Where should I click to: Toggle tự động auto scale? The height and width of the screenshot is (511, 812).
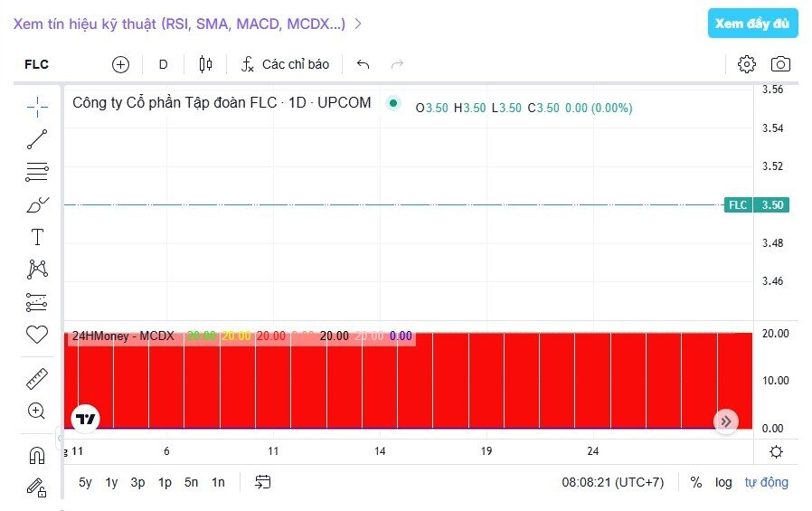[767, 483]
